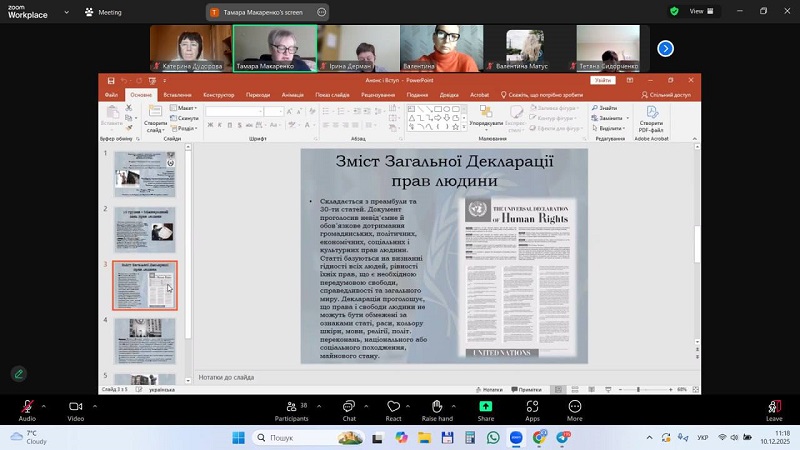The height and width of the screenshot is (450, 800).
Task: Raise hand in the meeting
Action: tap(437, 407)
